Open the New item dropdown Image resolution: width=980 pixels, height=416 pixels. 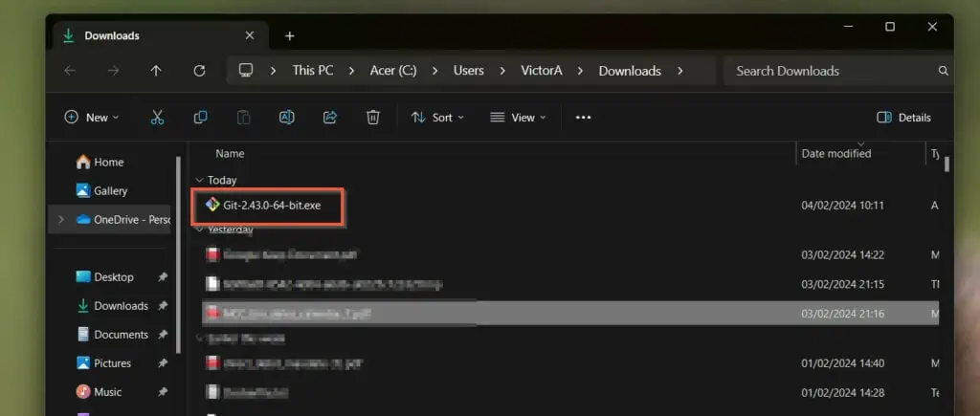91,118
